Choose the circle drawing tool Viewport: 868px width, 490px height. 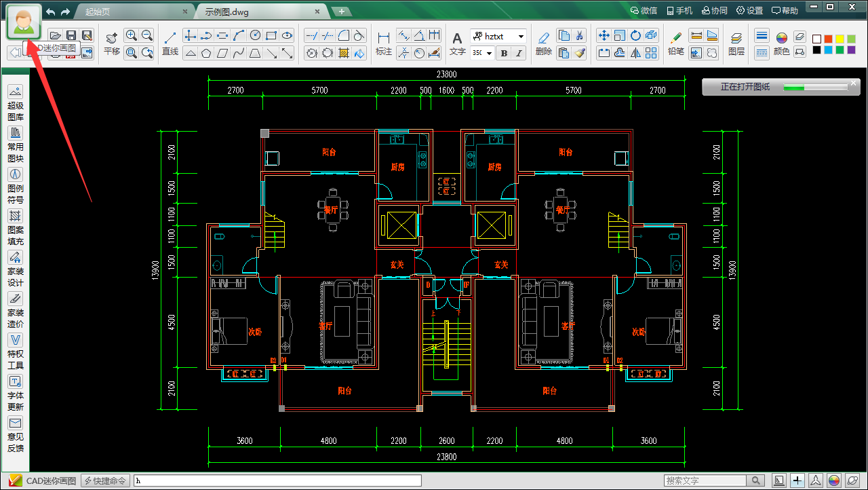255,35
